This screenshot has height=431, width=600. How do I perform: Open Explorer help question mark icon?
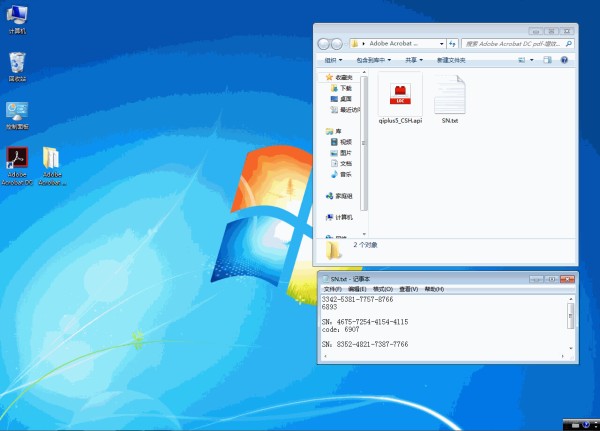[x=564, y=60]
